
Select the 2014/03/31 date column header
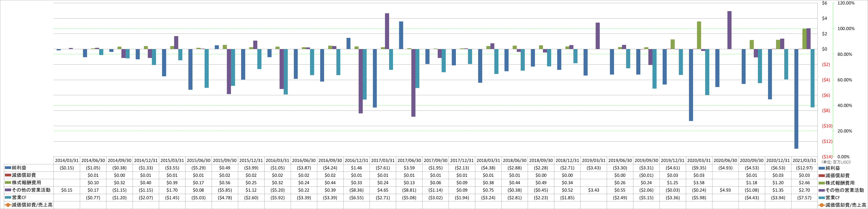[67, 161]
